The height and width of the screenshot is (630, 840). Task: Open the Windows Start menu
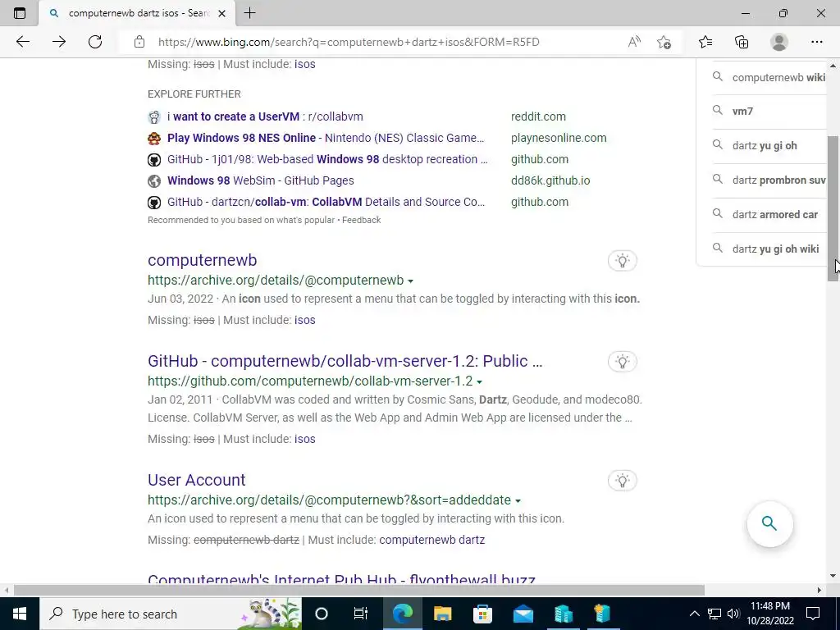pyautogui.click(x=20, y=614)
